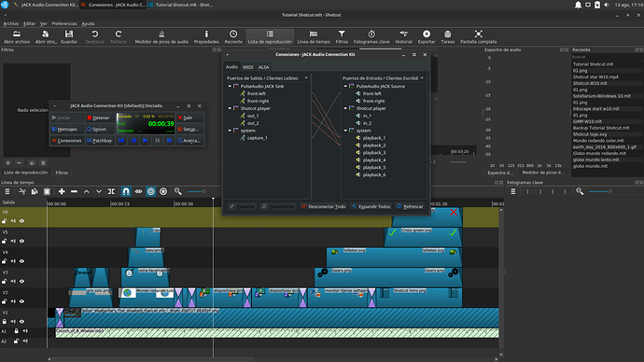644x362 pixels.
Task: Select playback_3 input port
Action: tap(373, 153)
